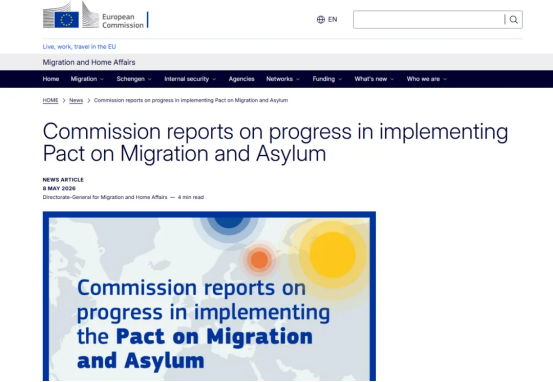Open the Live, work, travel in the EU link
553x382 pixels.
pos(79,47)
